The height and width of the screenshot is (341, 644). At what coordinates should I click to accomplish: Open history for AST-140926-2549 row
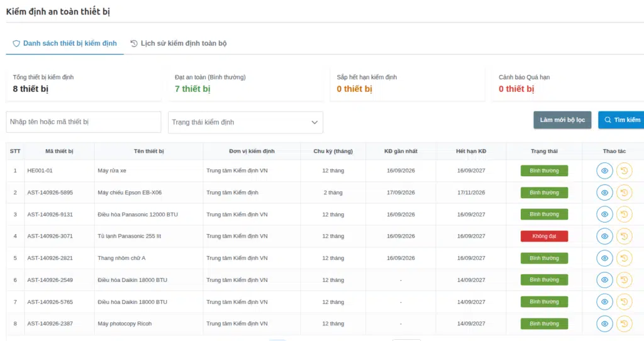[625, 280]
